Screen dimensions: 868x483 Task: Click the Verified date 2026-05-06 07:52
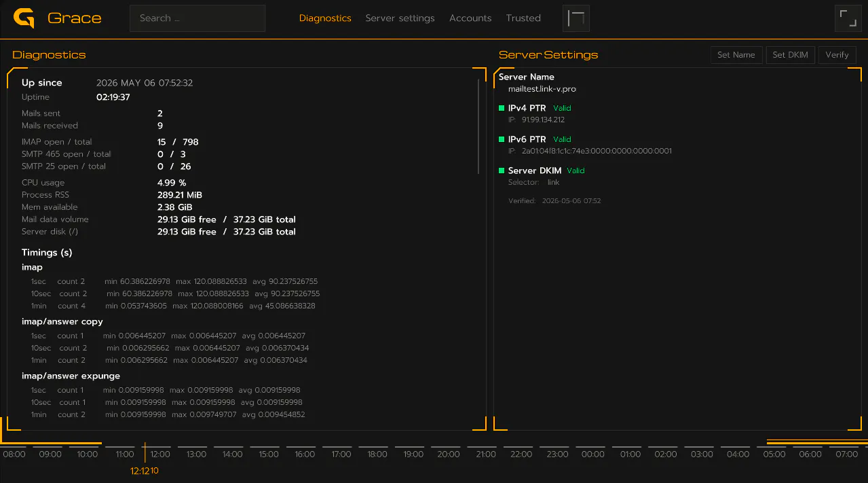571,201
